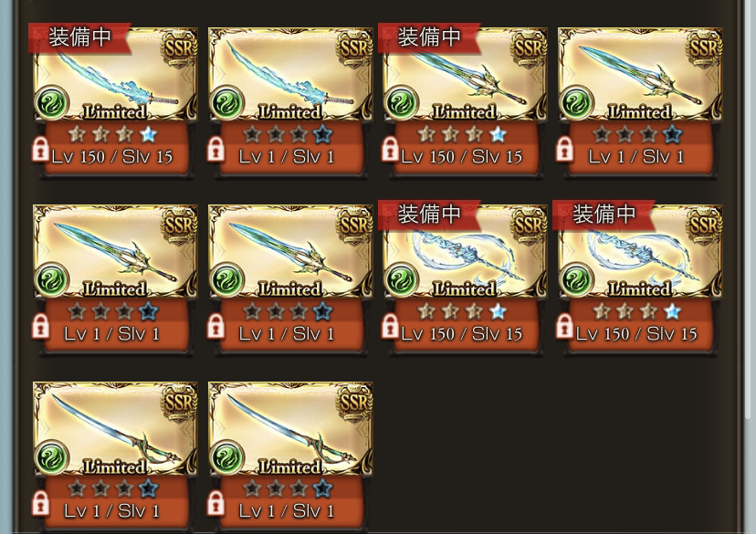Toggle lock on last second-row equipped weapon
The width and height of the screenshot is (756, 534).
(x=564, y=327)
